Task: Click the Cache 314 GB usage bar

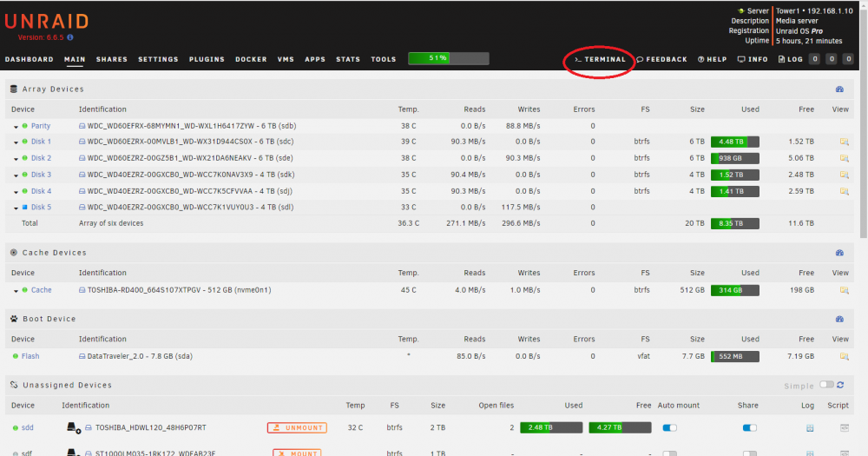Action: [x=734, y=290]
